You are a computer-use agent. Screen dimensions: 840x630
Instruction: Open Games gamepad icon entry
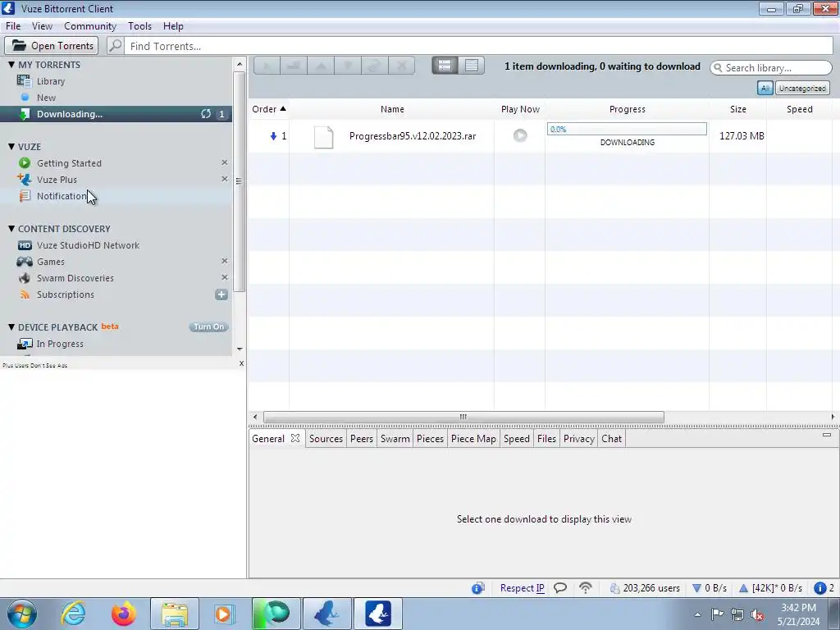click(x=24, y=262)
